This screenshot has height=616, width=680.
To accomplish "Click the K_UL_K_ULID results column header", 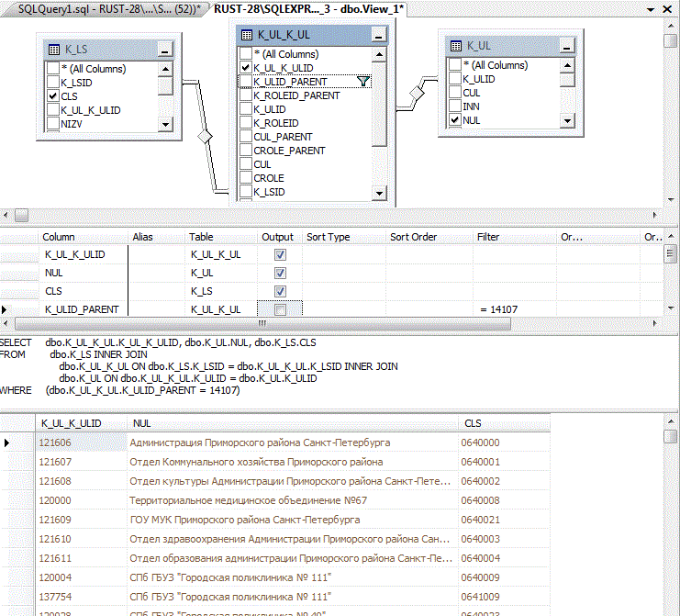I will click(x=81, y=423).
